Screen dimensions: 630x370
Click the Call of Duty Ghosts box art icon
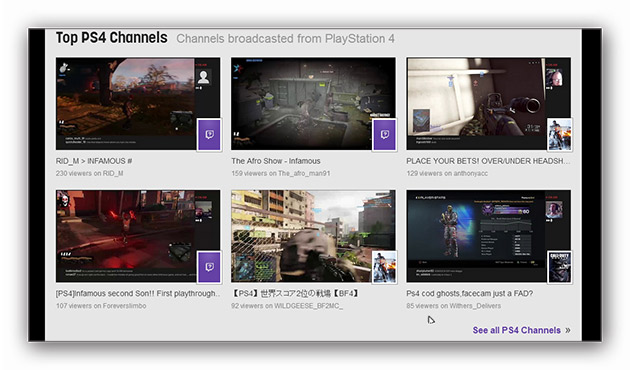coord(560,267)
